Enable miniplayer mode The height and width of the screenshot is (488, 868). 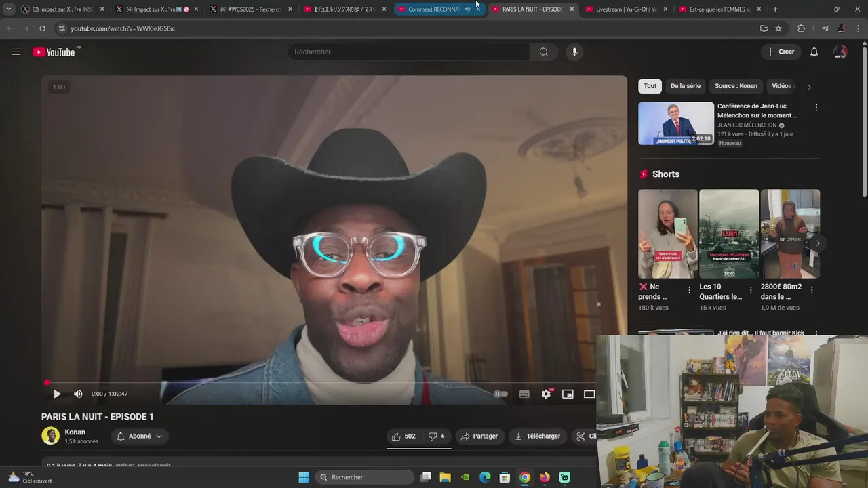pos(568,394)
